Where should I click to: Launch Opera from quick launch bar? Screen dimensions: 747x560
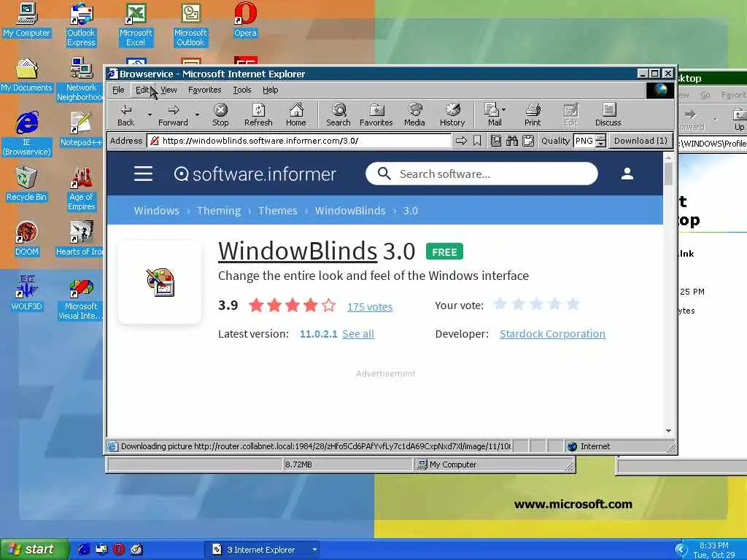(x=119, y=549)
